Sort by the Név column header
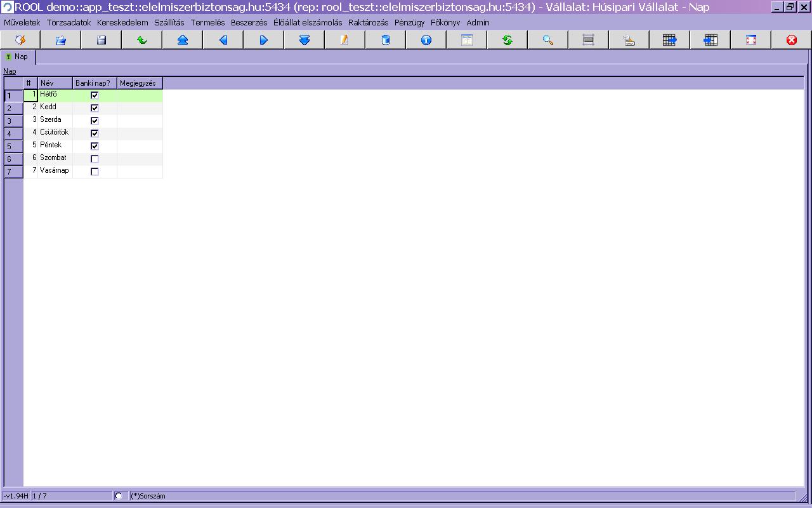This screenshot has width=812, height=508. click(55, 83)
